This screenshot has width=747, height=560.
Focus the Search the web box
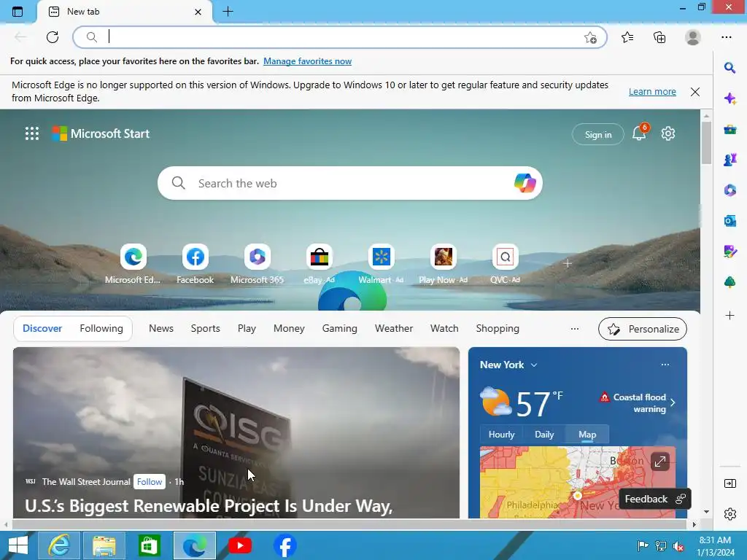tap(350, 183)
